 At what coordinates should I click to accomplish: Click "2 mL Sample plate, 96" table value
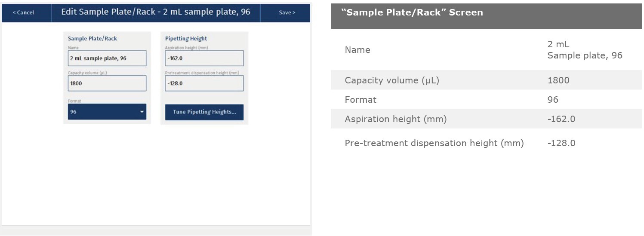(x=584, y=50)
